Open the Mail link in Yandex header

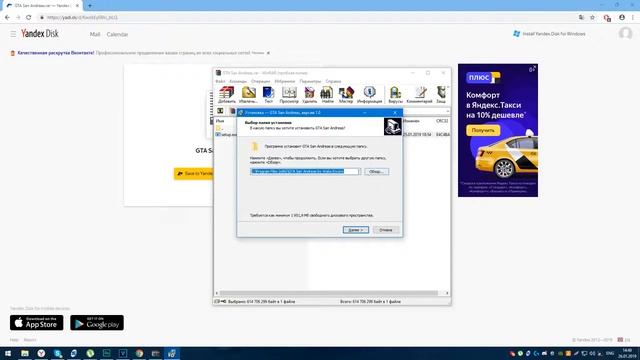click(x=95, y=34)
